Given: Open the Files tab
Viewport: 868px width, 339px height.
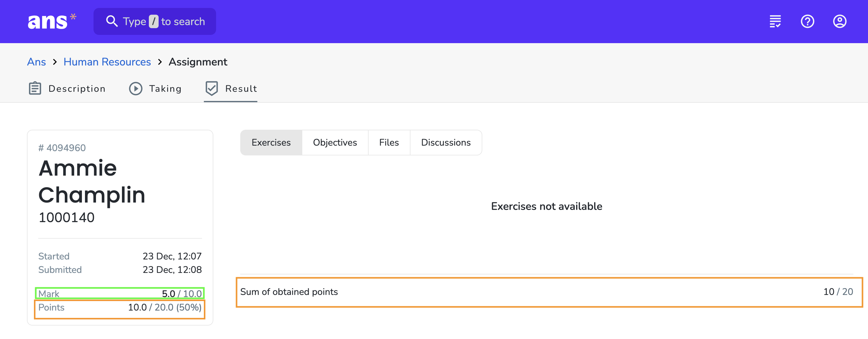Looking at the screenshot, I should click(389, 142).
